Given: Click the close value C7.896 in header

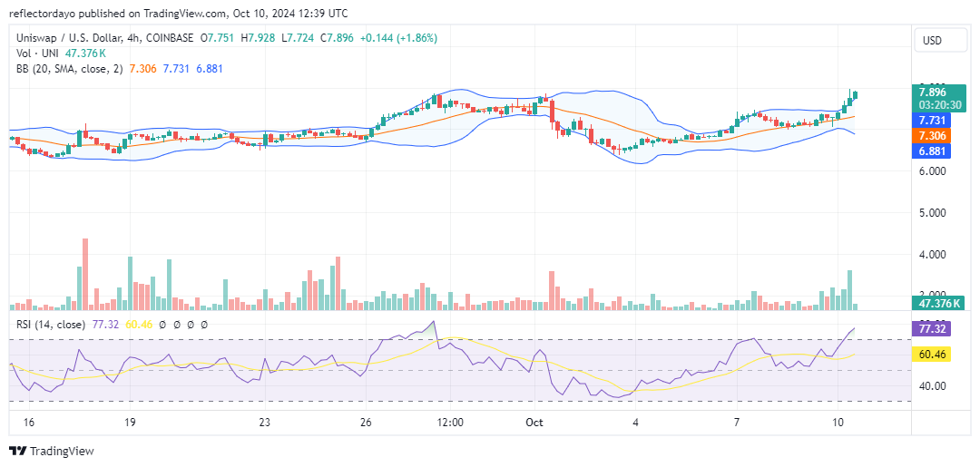Looking at the screenshot, I should pos(337,38).
